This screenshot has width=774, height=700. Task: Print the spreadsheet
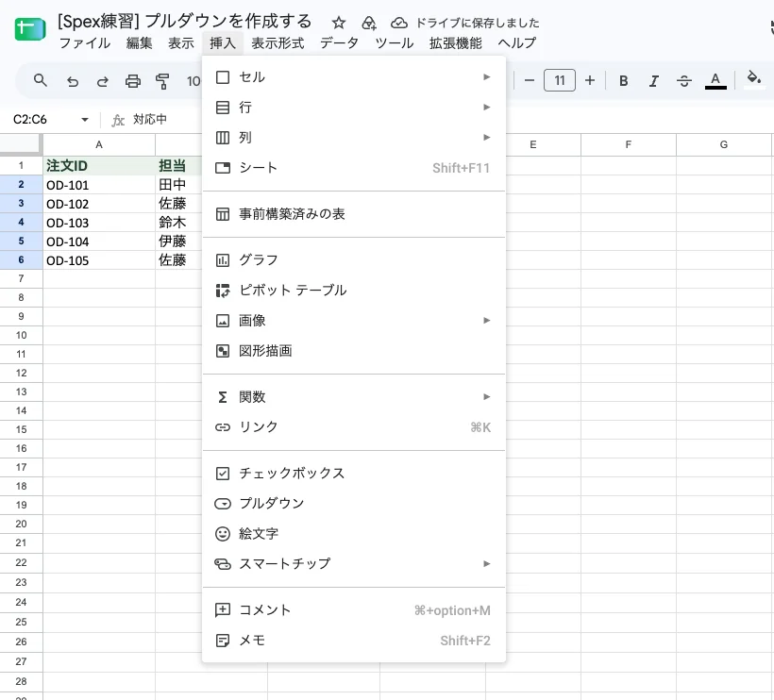133,81
